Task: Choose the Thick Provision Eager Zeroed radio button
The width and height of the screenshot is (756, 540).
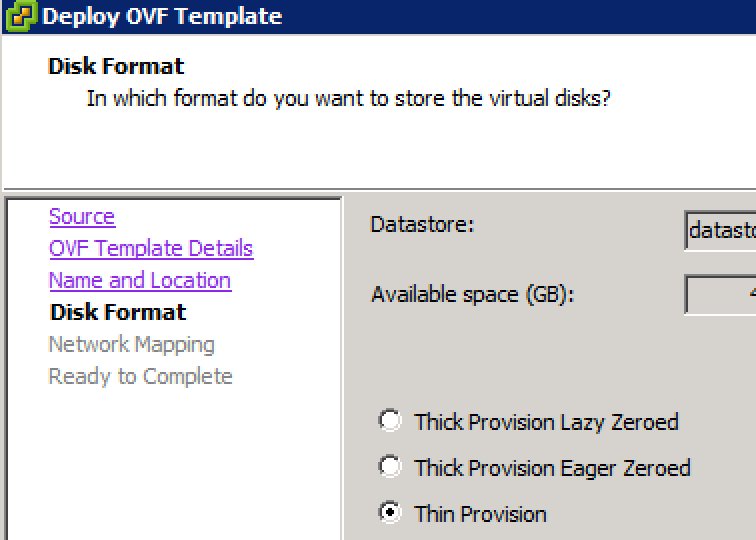Action: (390, 466)
